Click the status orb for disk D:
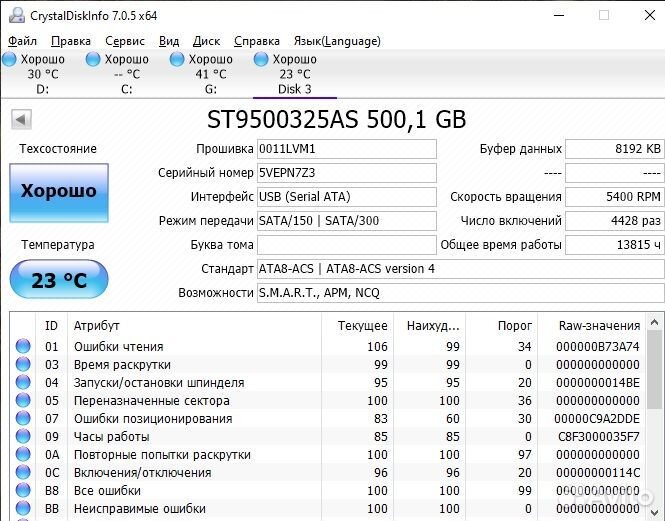The image size is (665, 521). (9, 59)
